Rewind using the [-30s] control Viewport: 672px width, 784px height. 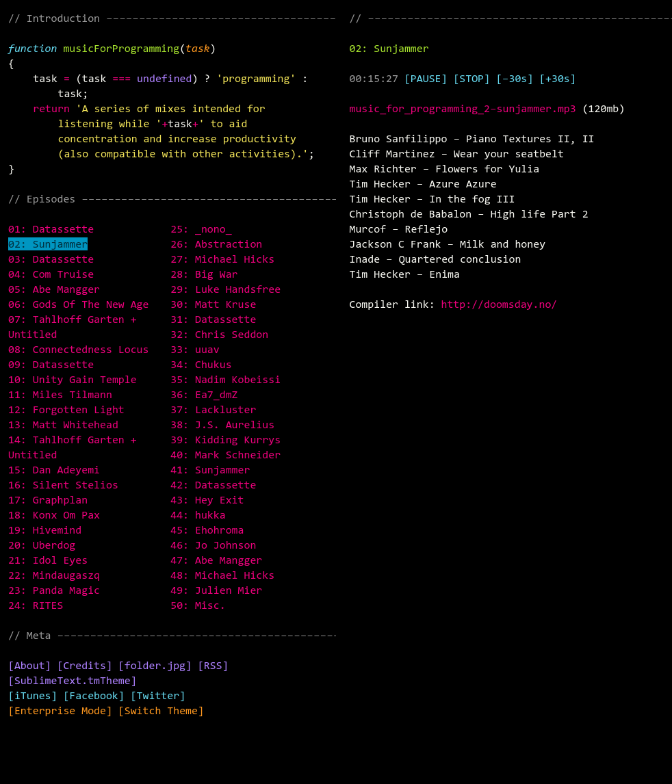[515, 79]
